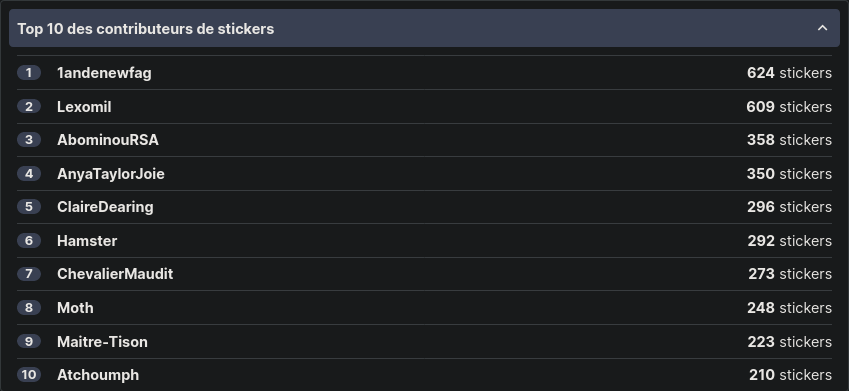Click the Moth contributor name
849x391 pixels.
tap(75, 308)
